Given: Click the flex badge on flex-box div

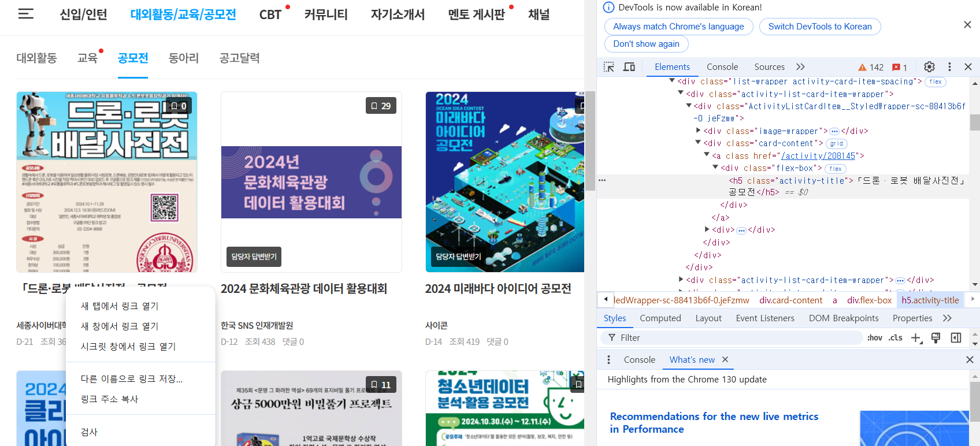Looking at the screenshot, I should [x=836, y=169].
